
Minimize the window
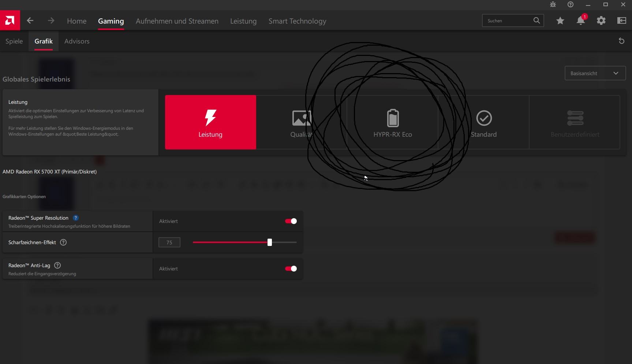[588, 5]
